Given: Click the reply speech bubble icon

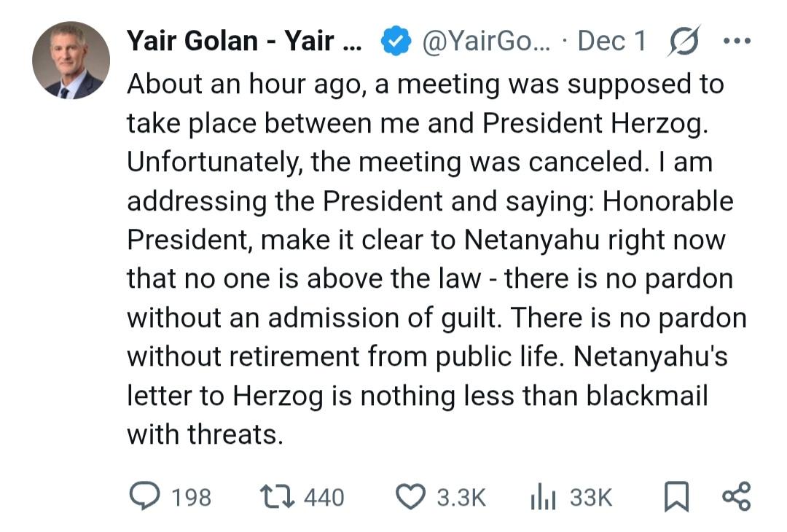Looking at the screenshot, I should tap(144, 497).
